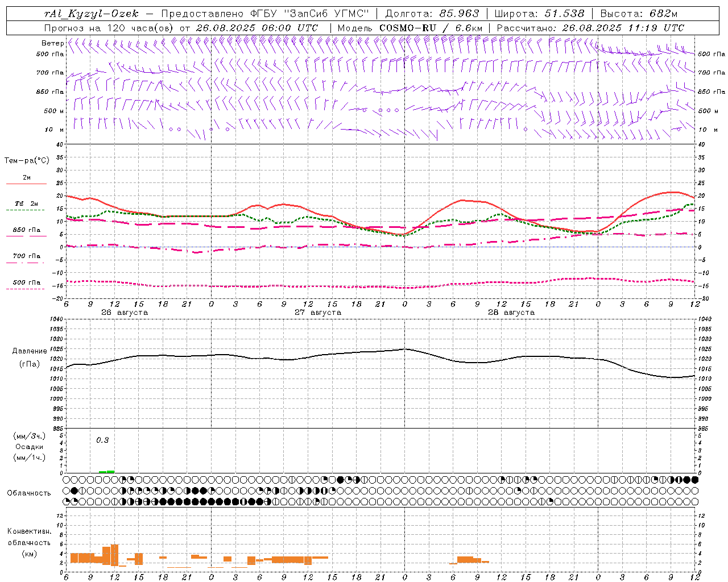Click the 850 гПа legend entry under temperature
Image resolution: width=728 pixels, height=582 pixels.
(27, 230)
